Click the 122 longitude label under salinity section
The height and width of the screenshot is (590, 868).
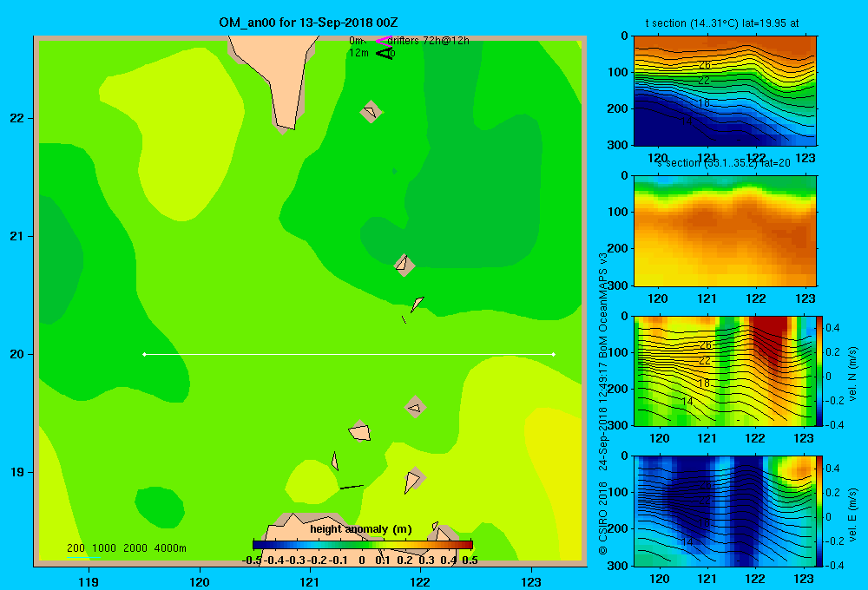coord(756,298)
